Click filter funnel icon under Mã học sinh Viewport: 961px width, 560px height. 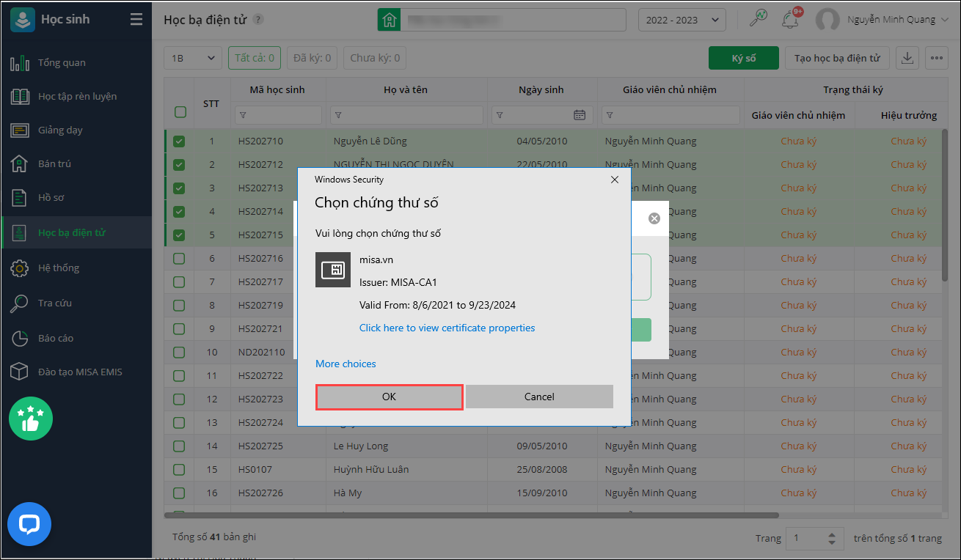click(x=243, y=115)
